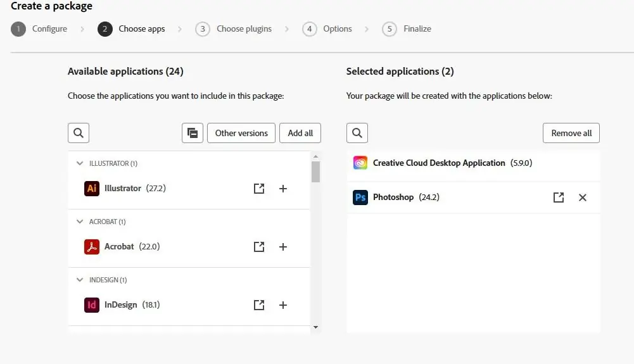Viewport: 634px width, 364px height.
Task: Go to step 5 Finalize
Action: [x=407, y=29]
